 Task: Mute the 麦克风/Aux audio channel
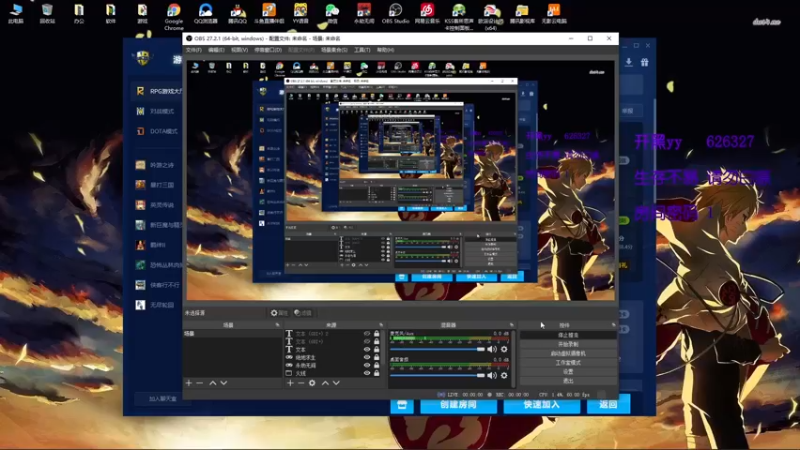(492, 349)
